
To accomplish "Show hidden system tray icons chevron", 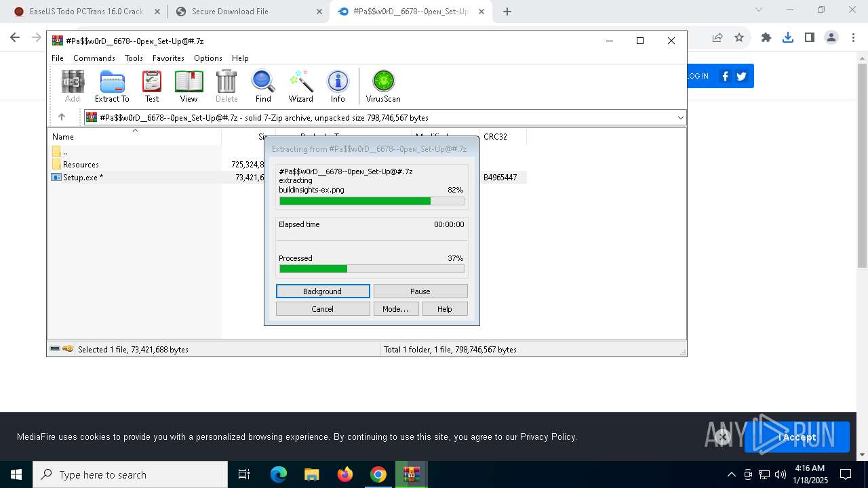I will coord(731,474).
